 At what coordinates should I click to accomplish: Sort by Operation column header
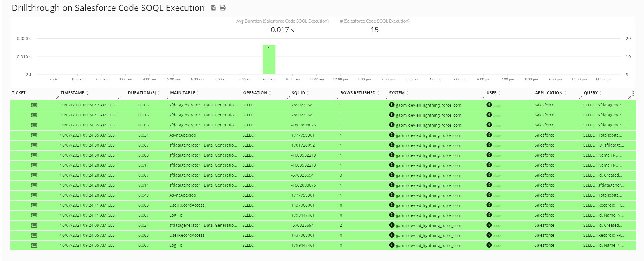pyautogui.click(x=255, y=93)
